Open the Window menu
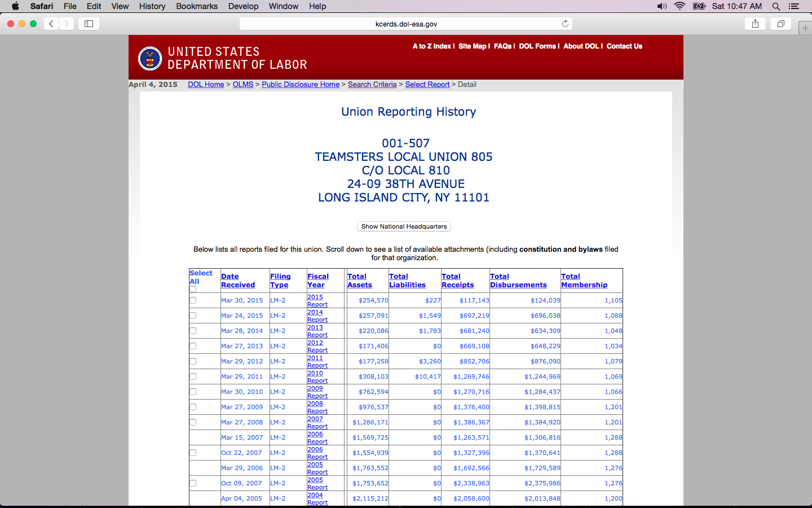Viewport: 812px width, 508px height. coord(284,6)
